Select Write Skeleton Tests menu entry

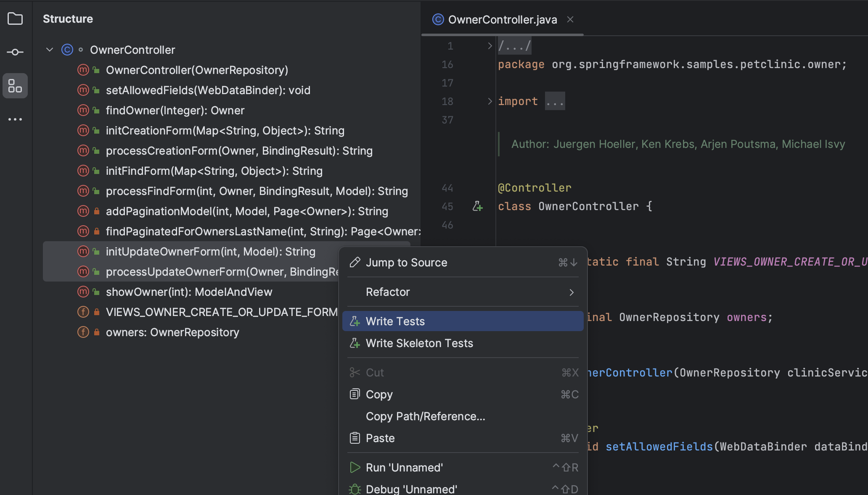click(x=419, y=343)
